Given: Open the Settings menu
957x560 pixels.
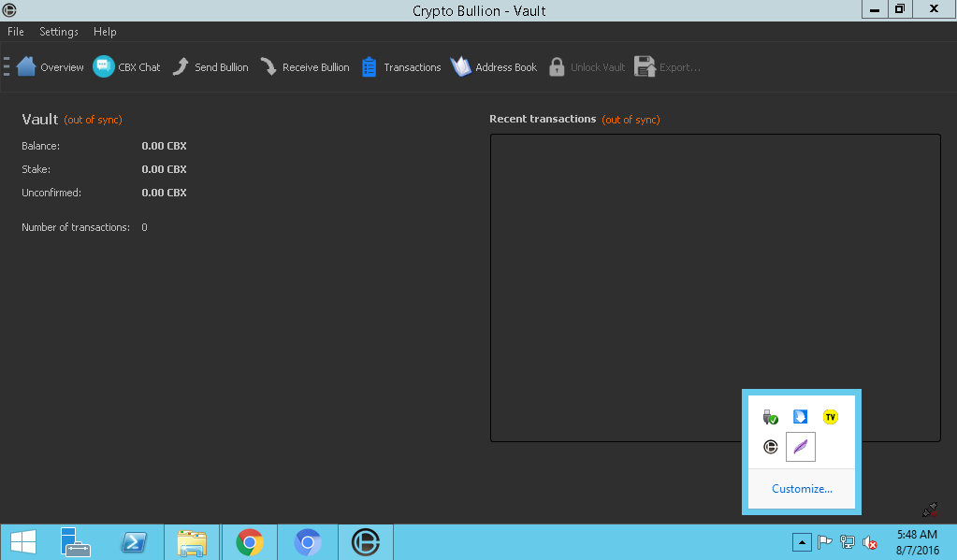Looking at the screenshot, I should click(59, 32).
